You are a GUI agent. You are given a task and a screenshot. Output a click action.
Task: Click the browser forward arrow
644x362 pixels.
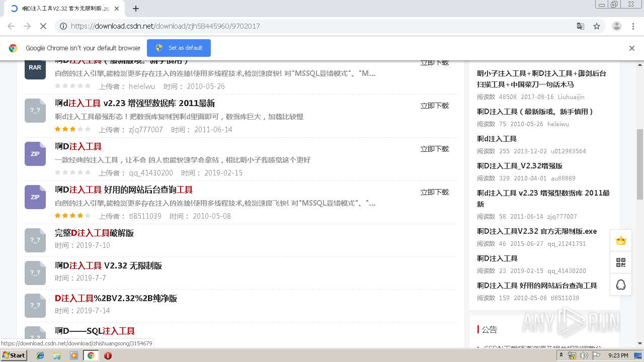coord(27,26)
